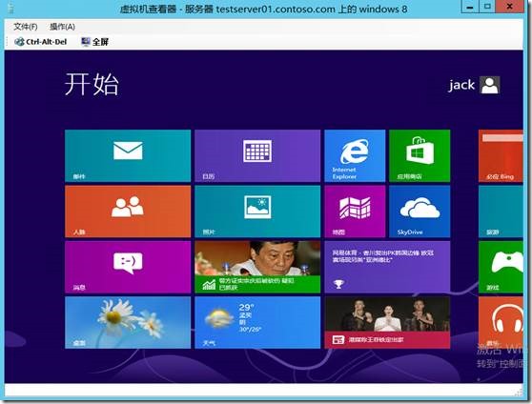Open the Bing tile

tap(501, 155)
